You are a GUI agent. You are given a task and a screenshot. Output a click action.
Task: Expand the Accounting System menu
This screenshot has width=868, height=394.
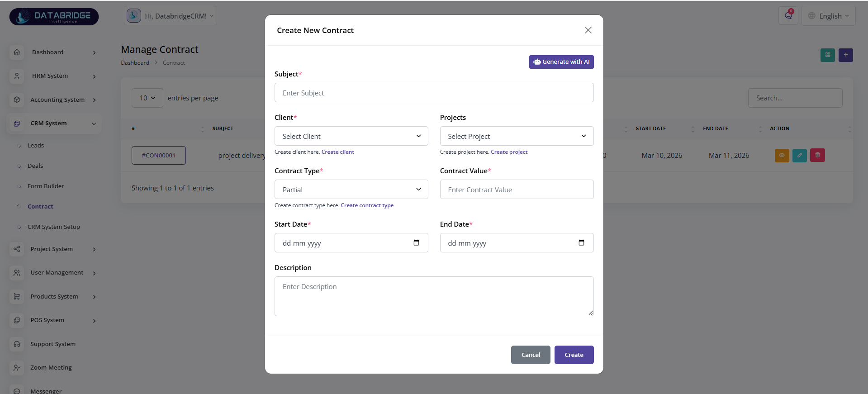[x=94, y=100]
